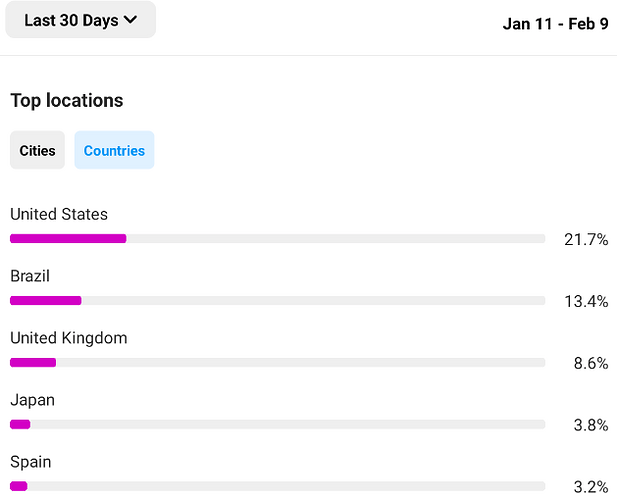Click the 3.8% value for Japan
Viewport: 617px width, 500px height.
[x=591, y=425]
